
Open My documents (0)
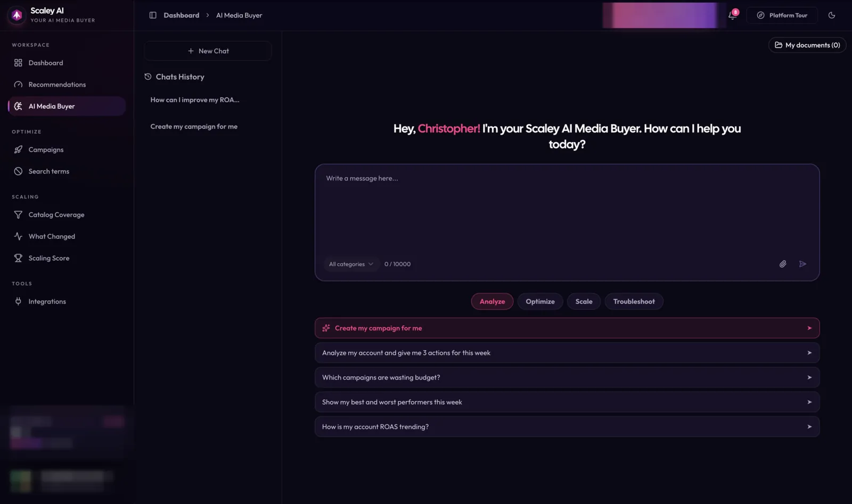coord(807,45)
